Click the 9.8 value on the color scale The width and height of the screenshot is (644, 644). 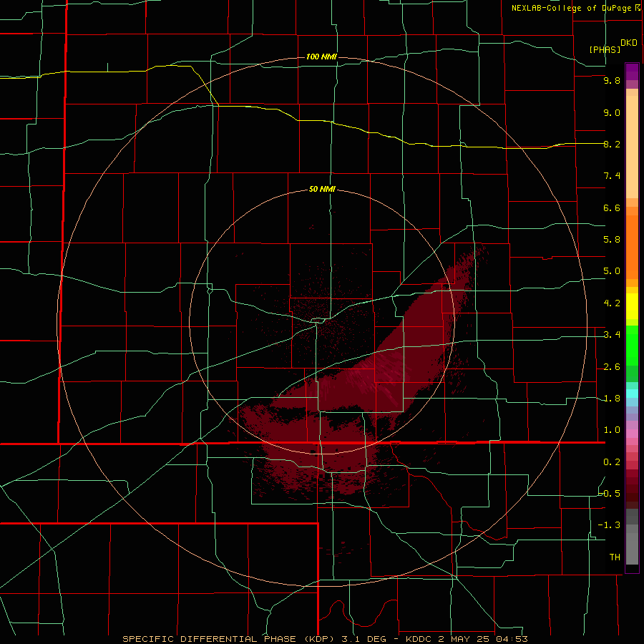pos(612,80)
